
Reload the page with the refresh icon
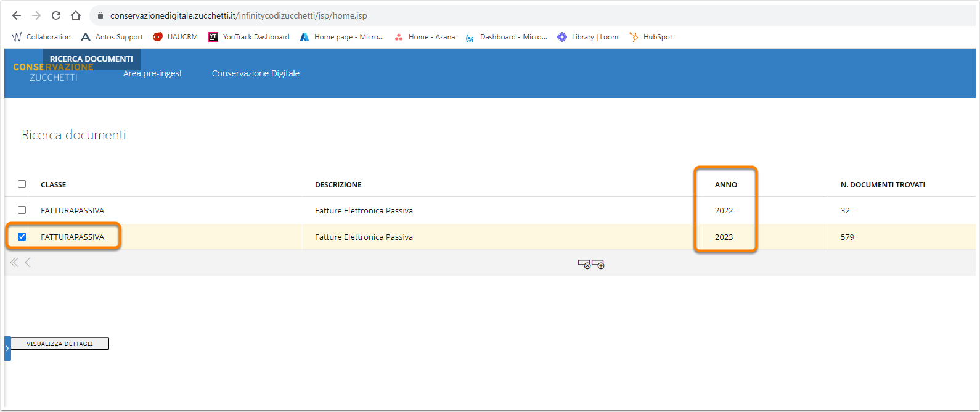point(56,15)
